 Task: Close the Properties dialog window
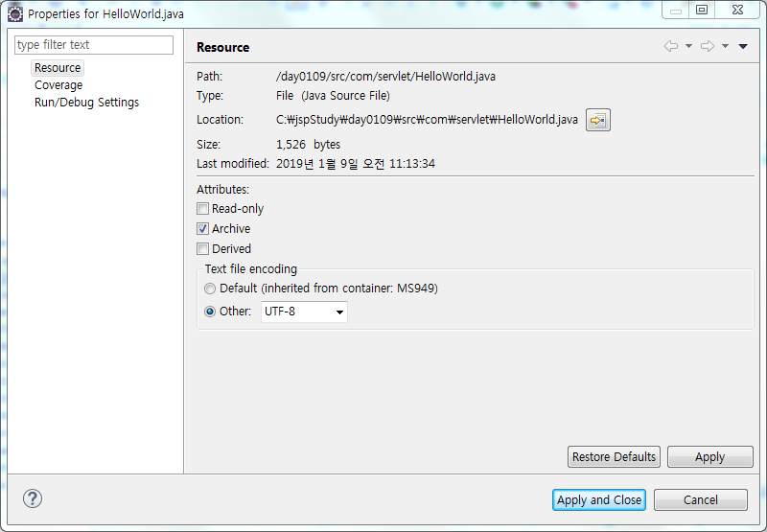coord(737,10)
